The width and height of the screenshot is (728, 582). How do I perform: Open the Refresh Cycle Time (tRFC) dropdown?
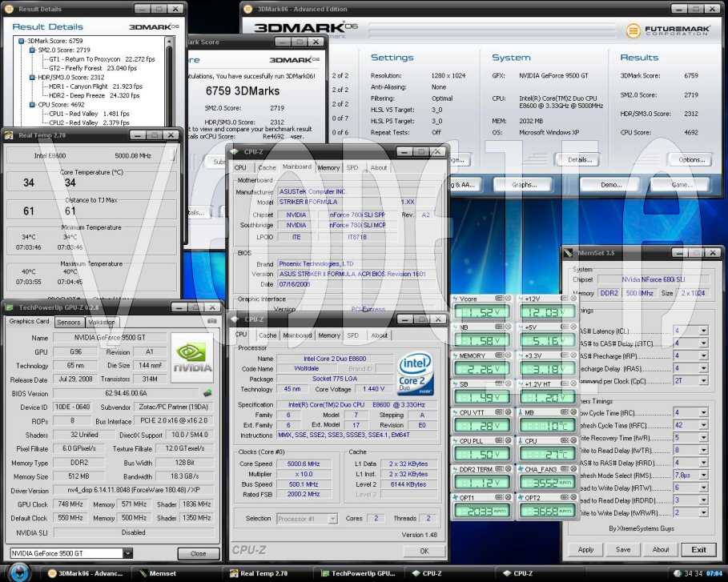(x=704, y=425)
